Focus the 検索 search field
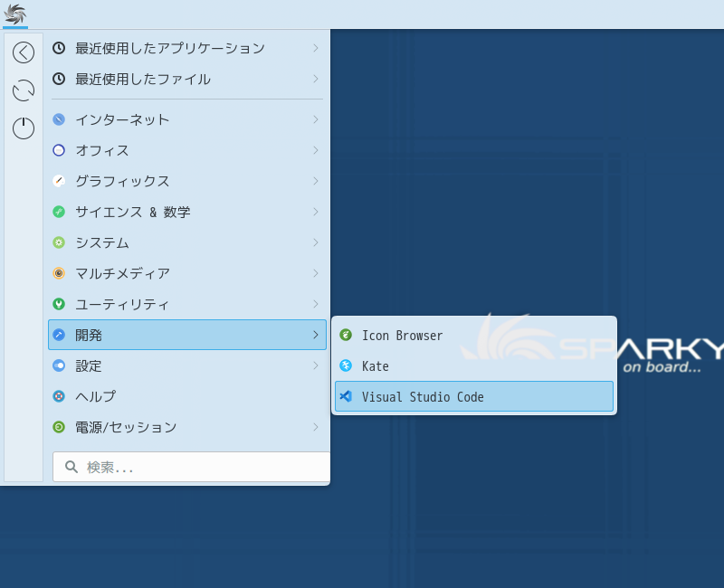The image size is (724, 588). [x=191, y=467]
